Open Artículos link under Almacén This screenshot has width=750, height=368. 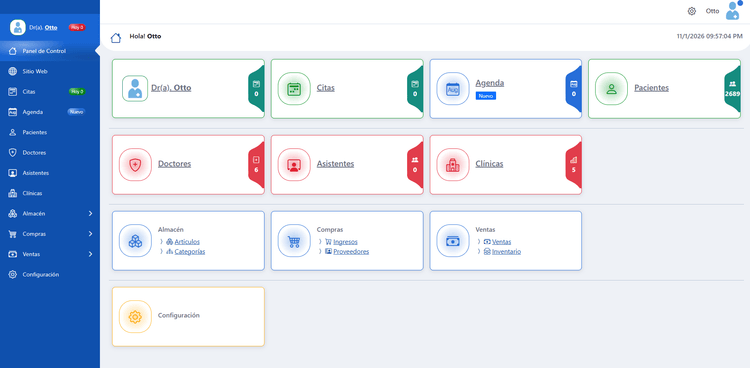(x=187, y=242)
